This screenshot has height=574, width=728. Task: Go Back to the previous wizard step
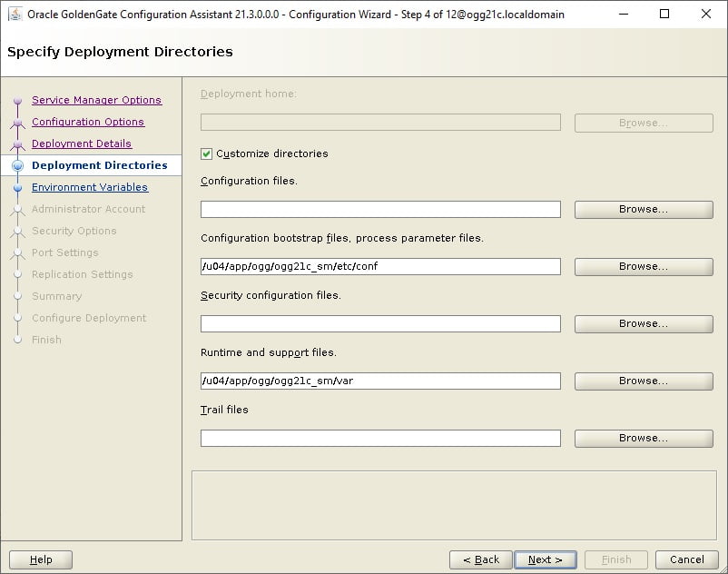(481, 559)
